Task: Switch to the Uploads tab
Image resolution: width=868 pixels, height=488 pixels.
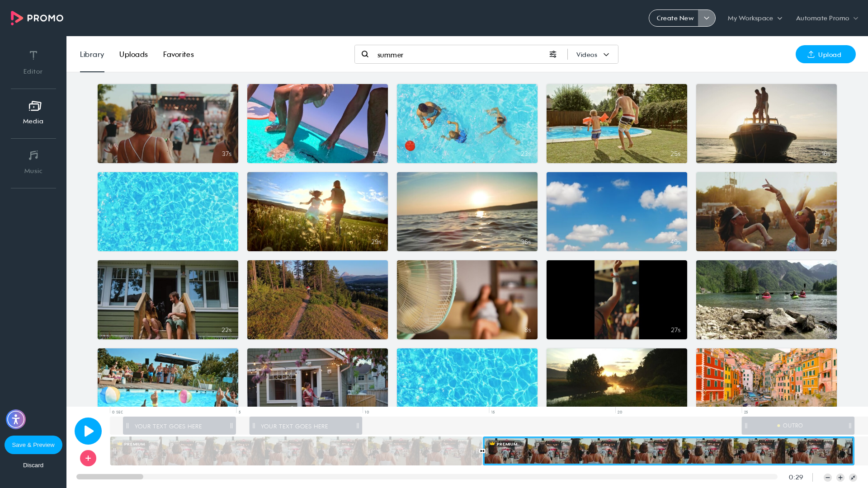Action: [x=133, y=54]
